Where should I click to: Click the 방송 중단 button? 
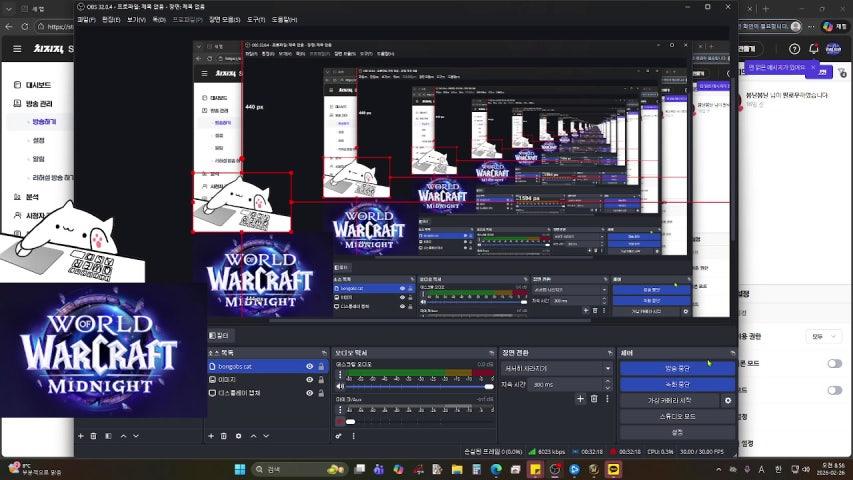[677, 368]
